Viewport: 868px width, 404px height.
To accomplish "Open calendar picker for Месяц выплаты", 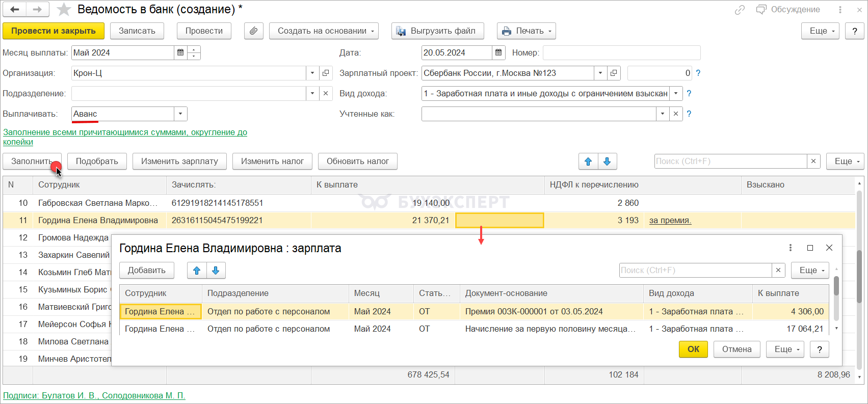I will click(180, 52).
